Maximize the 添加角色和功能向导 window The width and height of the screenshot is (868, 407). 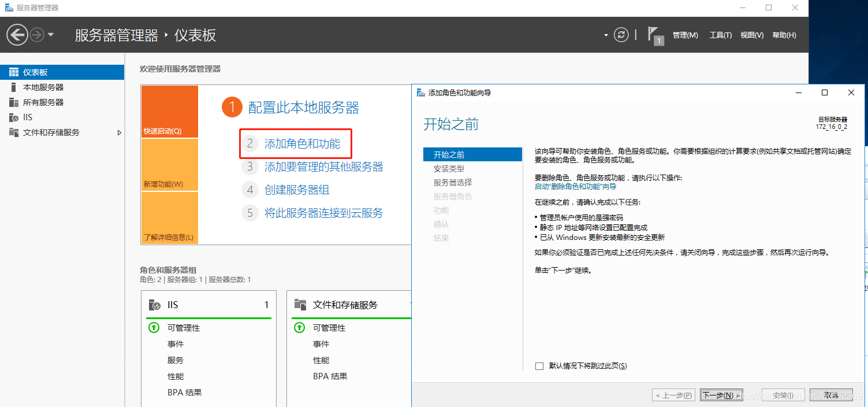point(825,92)
